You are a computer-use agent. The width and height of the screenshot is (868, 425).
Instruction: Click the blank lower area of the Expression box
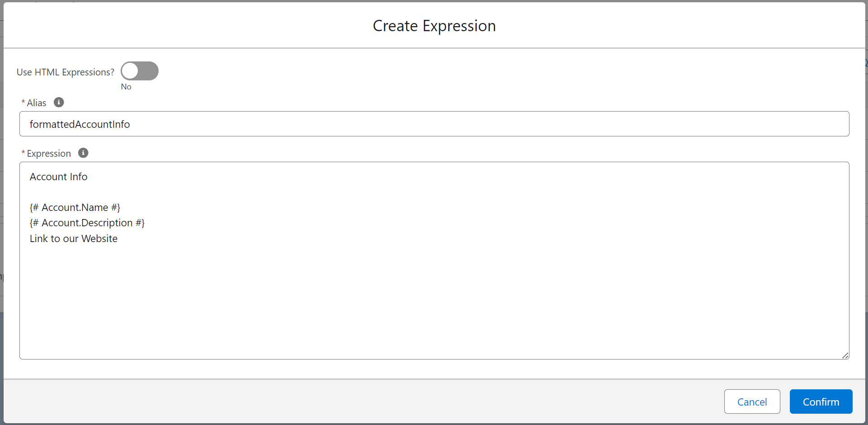point(434,303)
